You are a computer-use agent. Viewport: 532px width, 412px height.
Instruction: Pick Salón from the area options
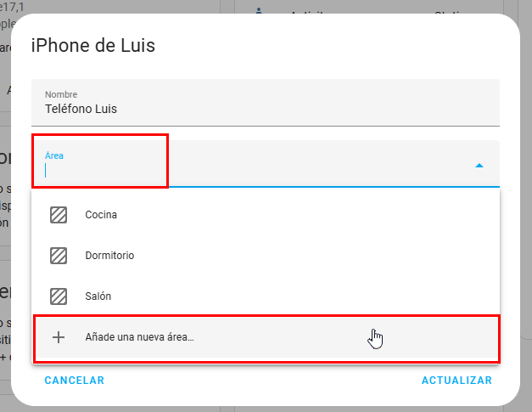coord(98,296)
